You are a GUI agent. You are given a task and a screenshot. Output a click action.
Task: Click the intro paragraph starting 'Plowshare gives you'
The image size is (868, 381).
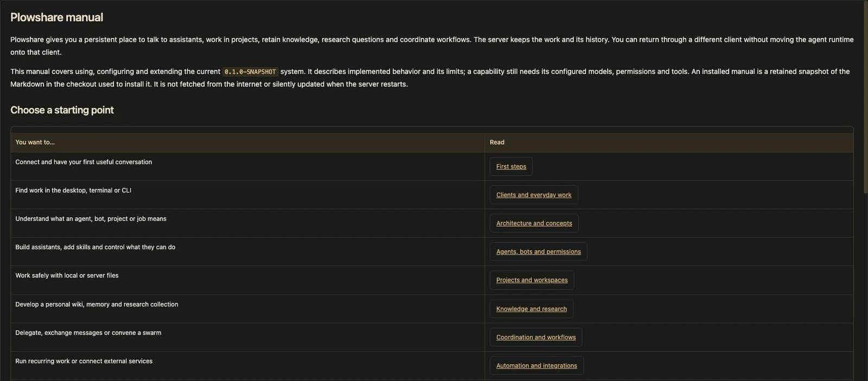[432, 46]
